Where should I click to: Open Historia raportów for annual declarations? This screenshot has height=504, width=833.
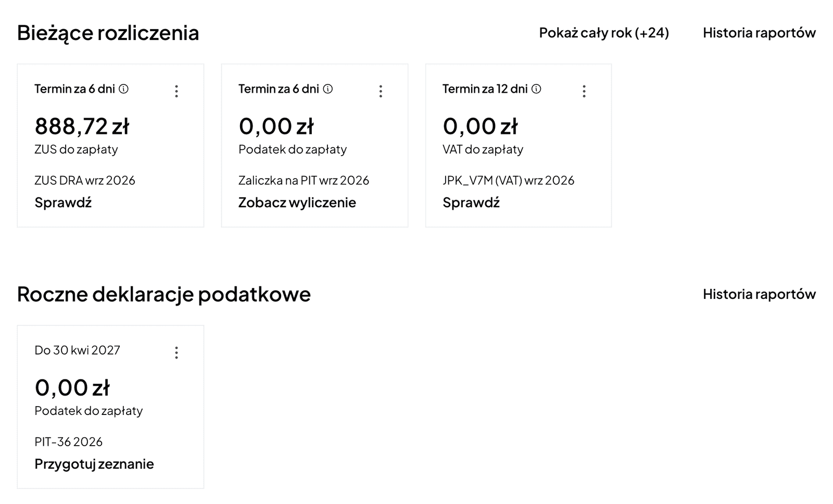pos(759,294)
